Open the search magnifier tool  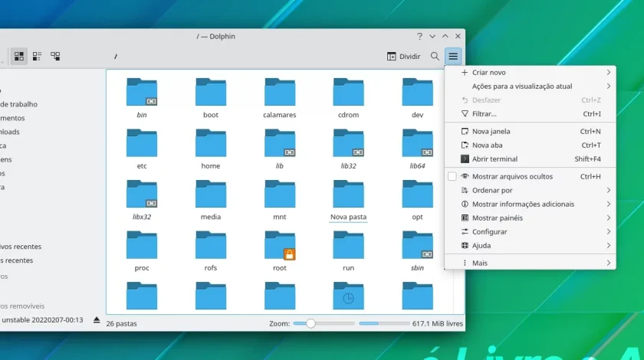(435, 56)
